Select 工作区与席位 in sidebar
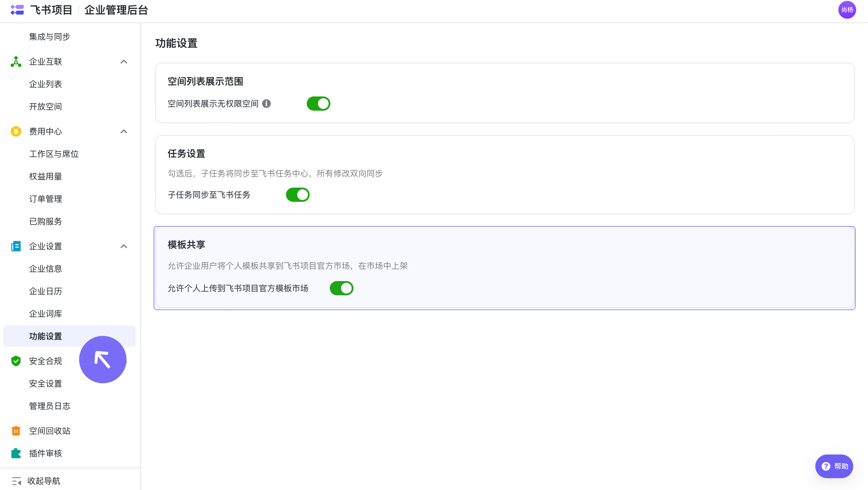Screen dimensions: 868x490 click(x=54, y=154)
